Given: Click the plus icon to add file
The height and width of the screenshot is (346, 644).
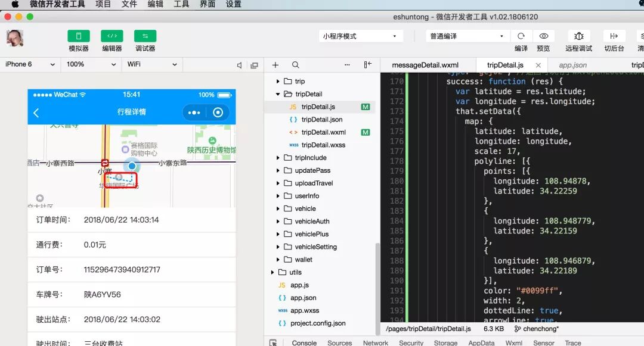Looking at the screenshot, I should pos(275,65).
